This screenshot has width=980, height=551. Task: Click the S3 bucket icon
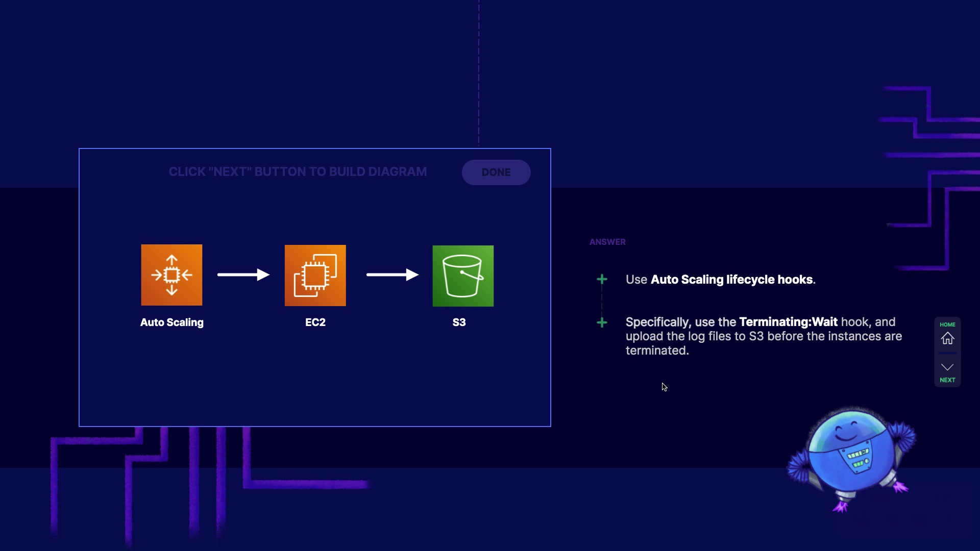[x=463, y=276]
